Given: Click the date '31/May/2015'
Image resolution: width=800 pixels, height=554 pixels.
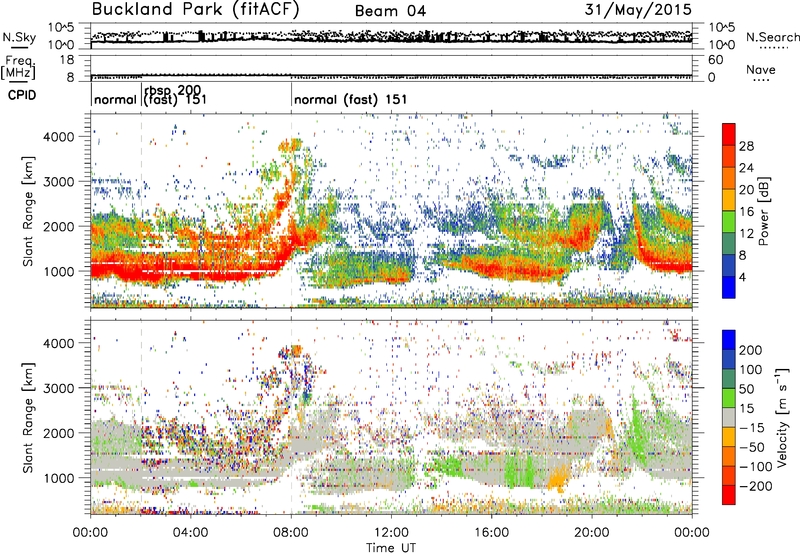Looking at the screenshot, I should pyautogui.click(x=638, y=10).
